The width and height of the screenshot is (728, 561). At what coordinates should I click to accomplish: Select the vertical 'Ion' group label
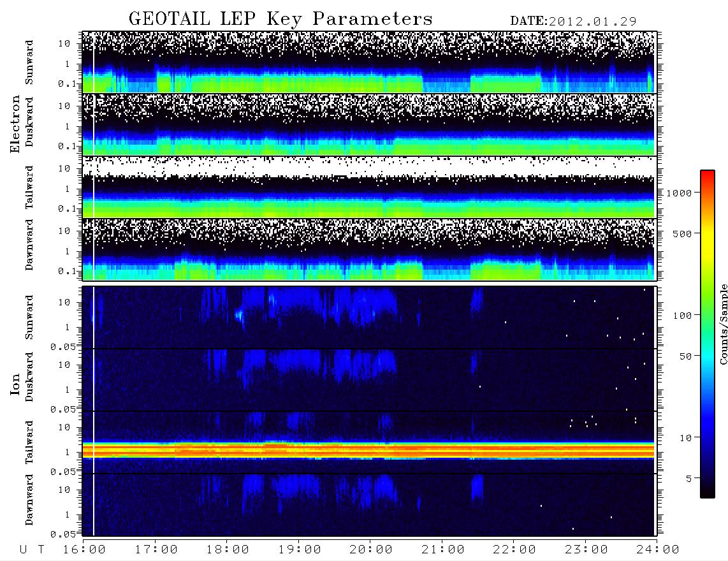(15, 384)
